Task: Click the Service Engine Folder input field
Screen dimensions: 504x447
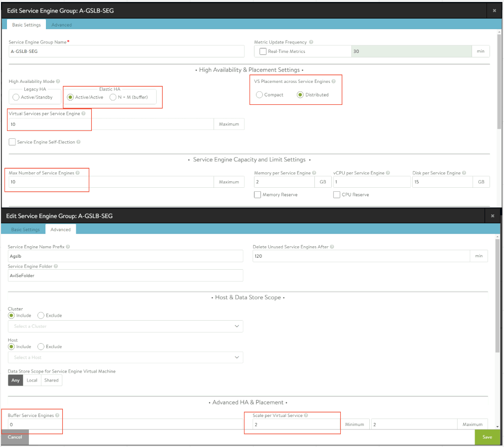Action: [125, 275]
